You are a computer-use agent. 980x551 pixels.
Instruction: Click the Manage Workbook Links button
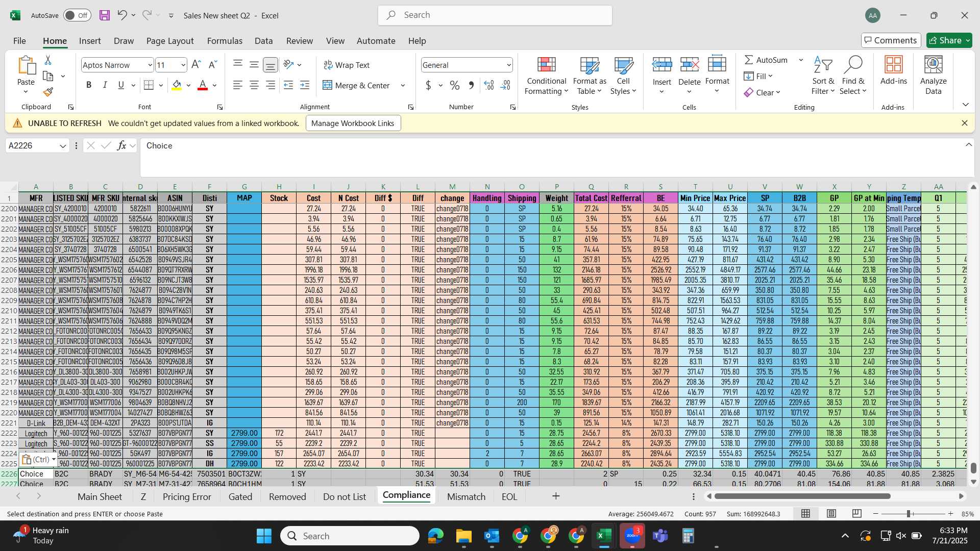tap(353, 123)
